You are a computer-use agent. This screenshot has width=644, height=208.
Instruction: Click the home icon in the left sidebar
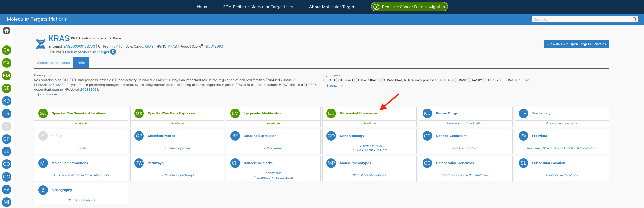tap(7, 31)
